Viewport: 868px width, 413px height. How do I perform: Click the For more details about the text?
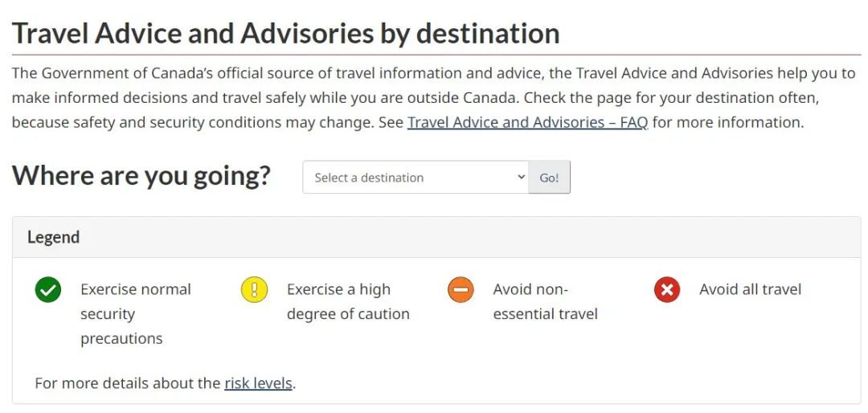click(x=127, y=383)
